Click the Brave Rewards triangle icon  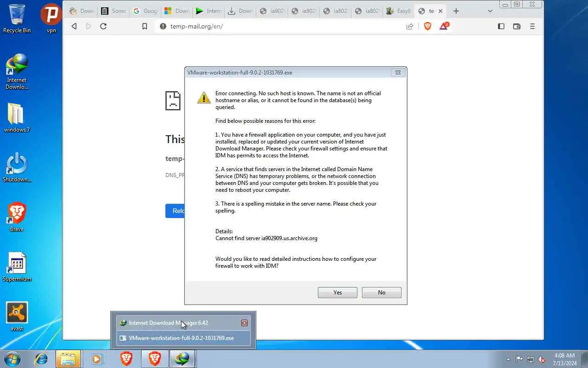[x=444, y=26]
